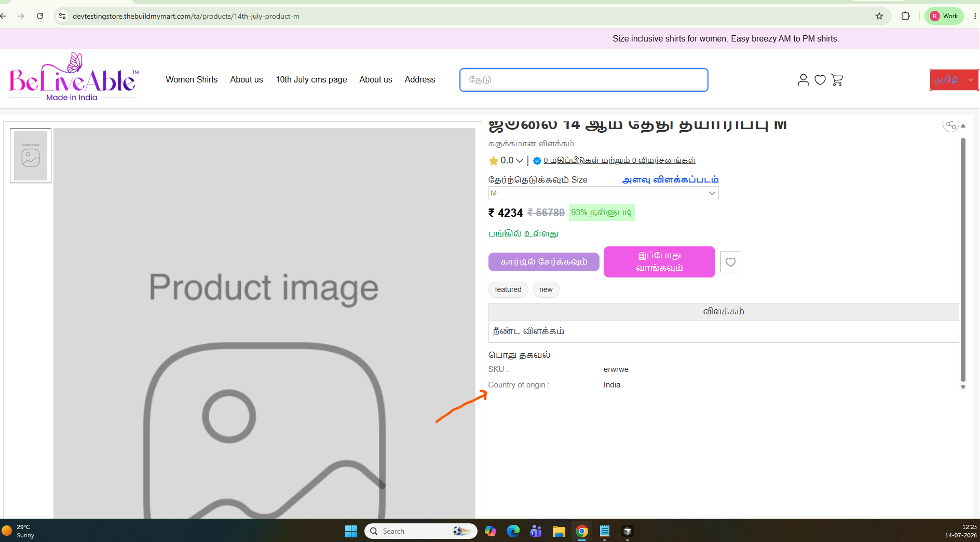Image resolution: width=980 pixels, height=542 pixels.
Task: Click the SKU value erwrwe
Action: click(x=616, y=369)
